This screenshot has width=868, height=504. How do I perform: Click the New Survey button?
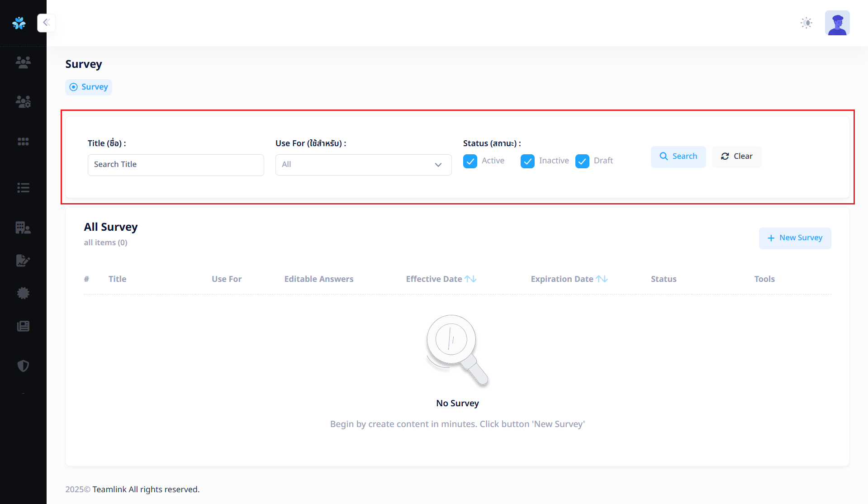795,238
